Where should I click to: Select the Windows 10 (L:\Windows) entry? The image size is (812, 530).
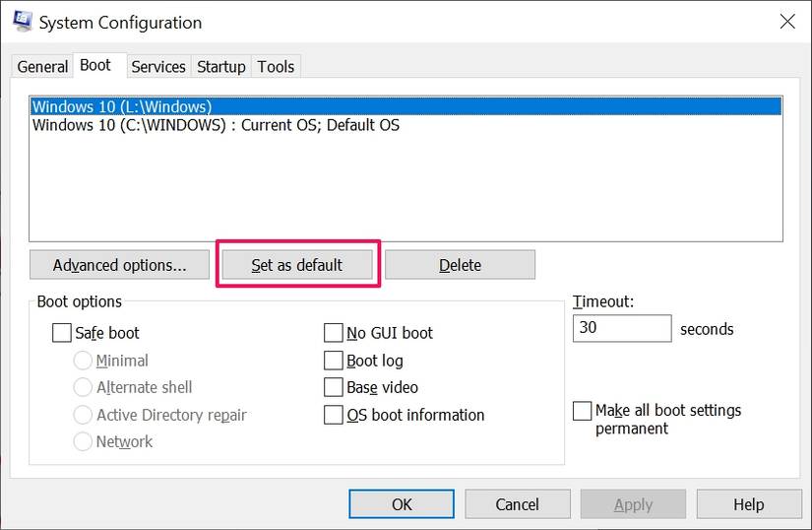pyautogui.click(x=122, y=106)
